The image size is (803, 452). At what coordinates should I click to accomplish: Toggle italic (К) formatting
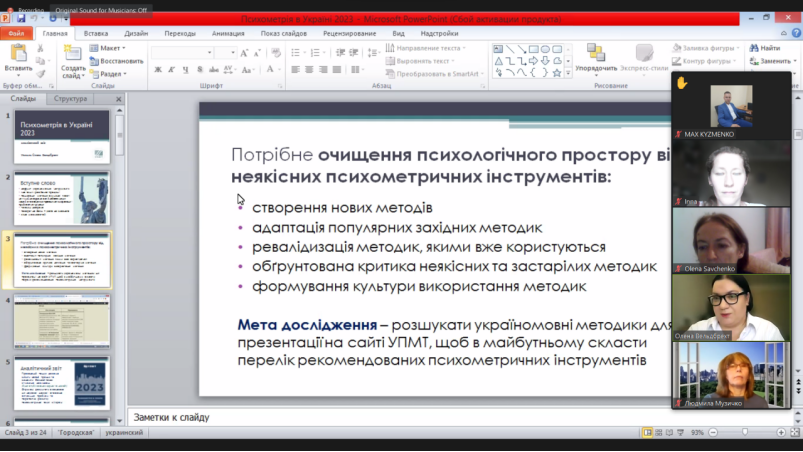(x=171, y=70)
